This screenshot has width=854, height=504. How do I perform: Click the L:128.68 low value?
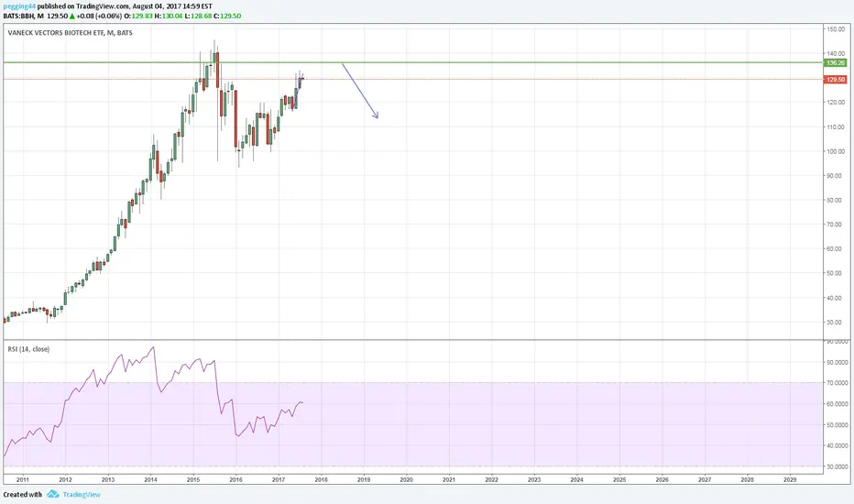[x=198, y=16]
